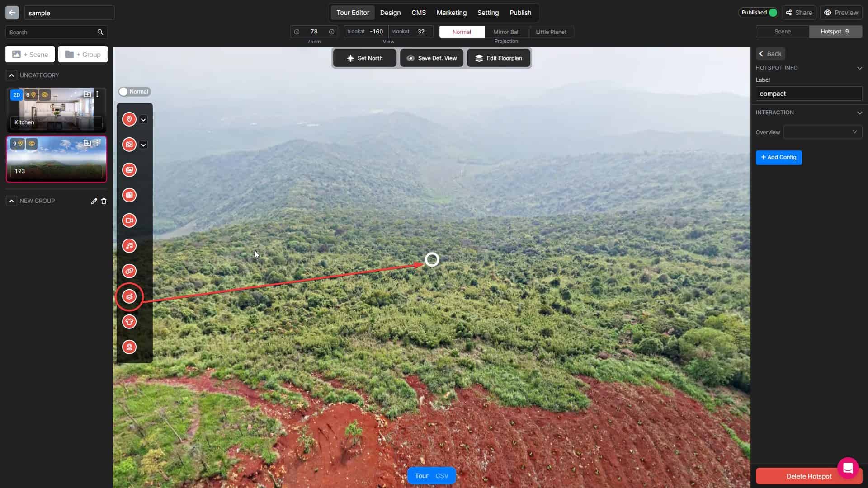This screenshot has height=488, width=868.
Task: Click the Add Config button
Action: click(778, 157)
